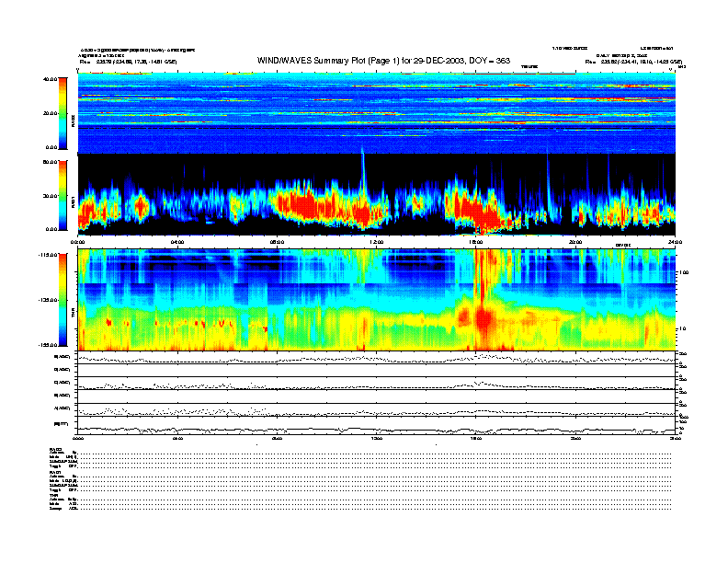Select the RAD2 color scale bar
Screen dimensions: 728x563
63,113
